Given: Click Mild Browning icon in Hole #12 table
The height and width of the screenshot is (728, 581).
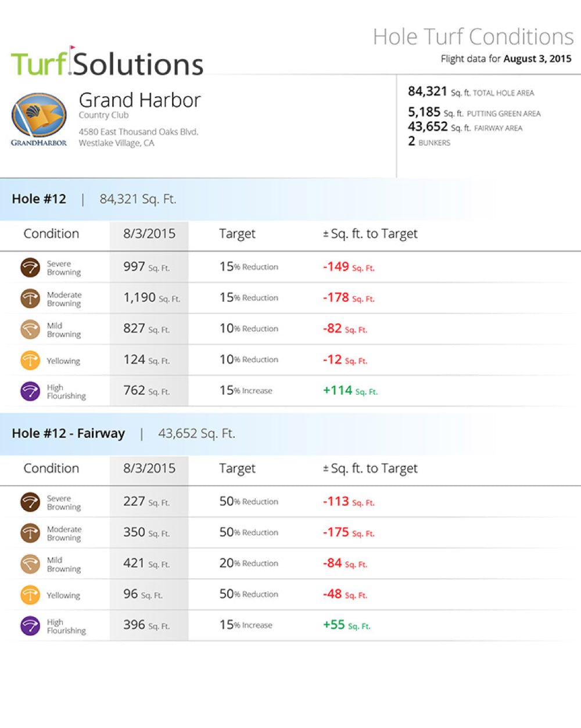Looking at the screenshot, I should coord(30,329).
